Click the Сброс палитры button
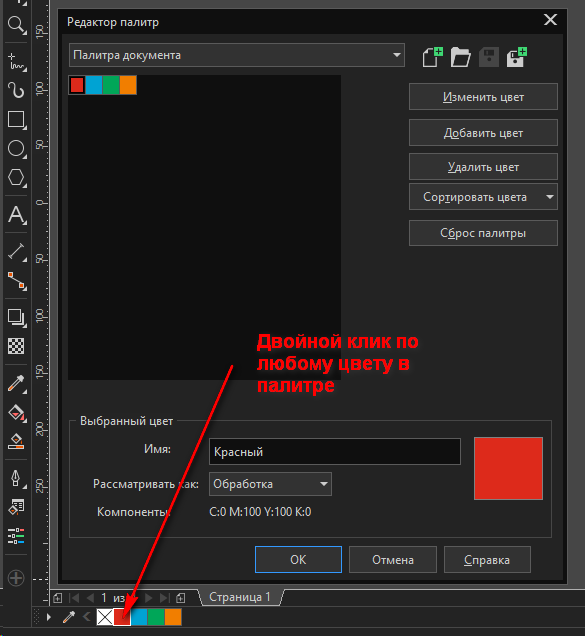Image resolution: width=585 pixels, height=636 pixels. (483, 233)
